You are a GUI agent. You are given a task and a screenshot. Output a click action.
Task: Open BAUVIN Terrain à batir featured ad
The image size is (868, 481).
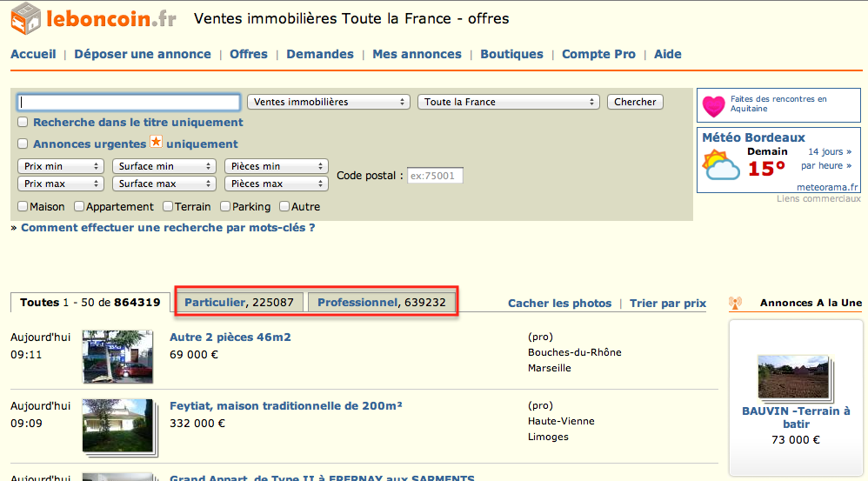tap(796, 418)
